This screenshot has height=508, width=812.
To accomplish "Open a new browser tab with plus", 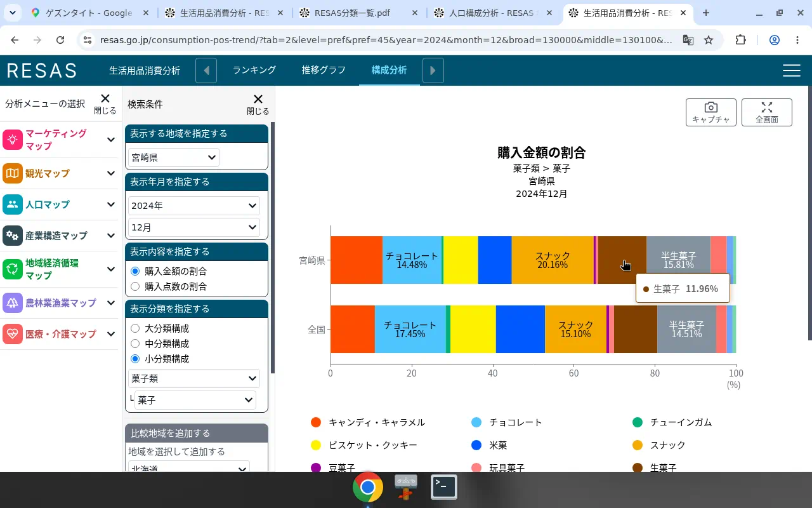I will (706, 13).
